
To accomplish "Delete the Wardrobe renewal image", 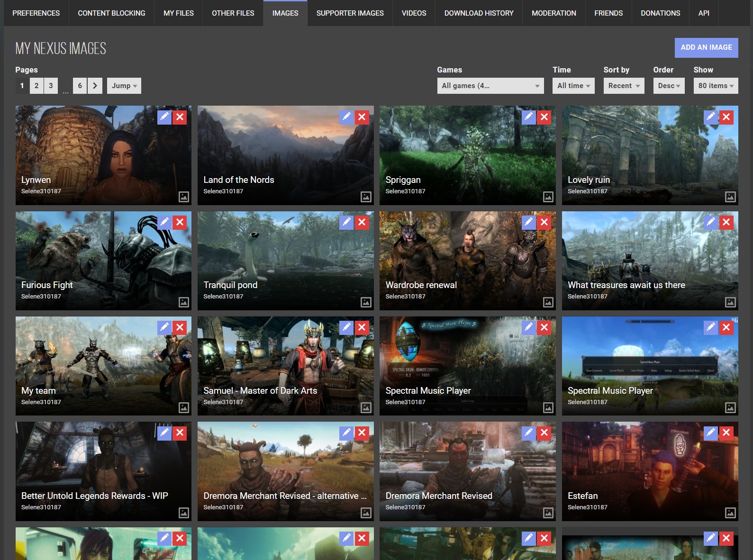I will pos(544,222).
